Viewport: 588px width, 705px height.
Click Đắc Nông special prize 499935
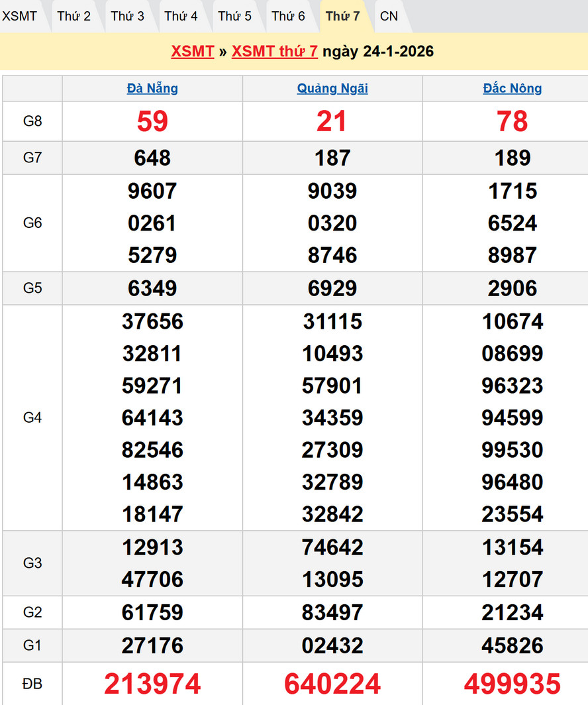513,684
